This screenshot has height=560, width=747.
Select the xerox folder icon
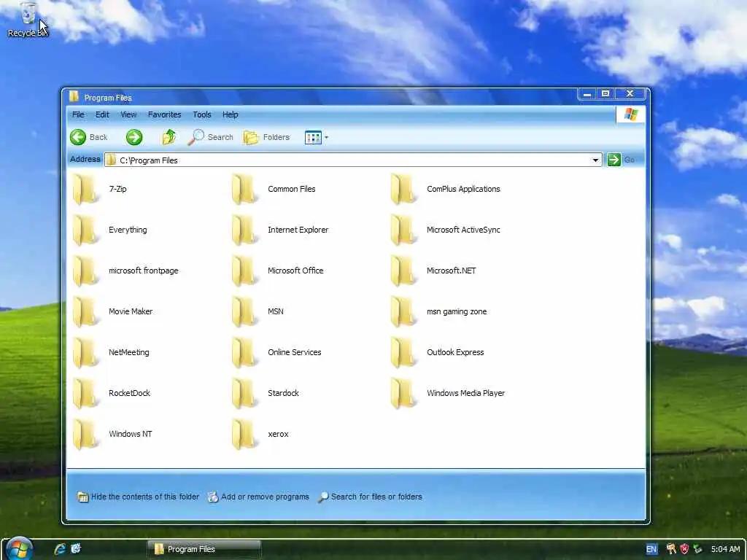(x=245, y=435)
